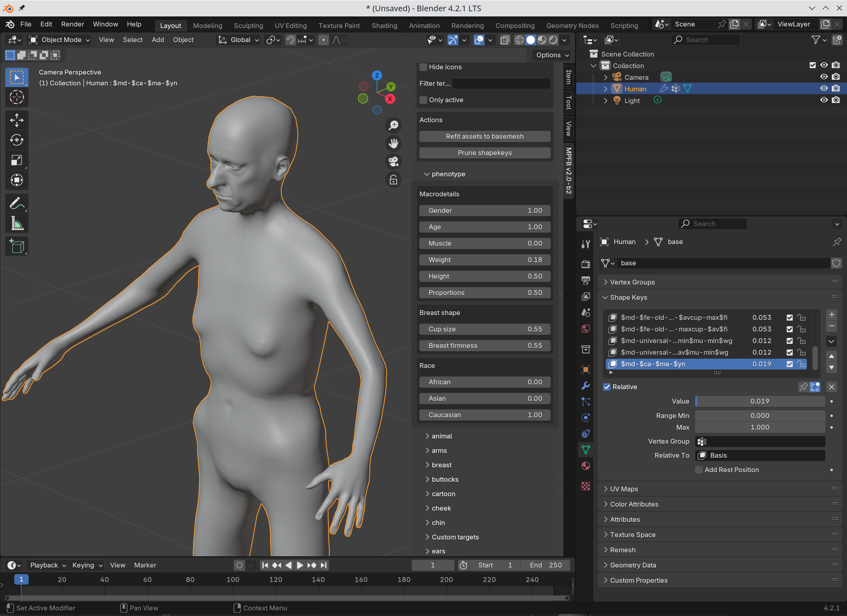This screenshot has height=616, width=847.
Task: Activate the Scale tool
Action: [x=16, y=160]
